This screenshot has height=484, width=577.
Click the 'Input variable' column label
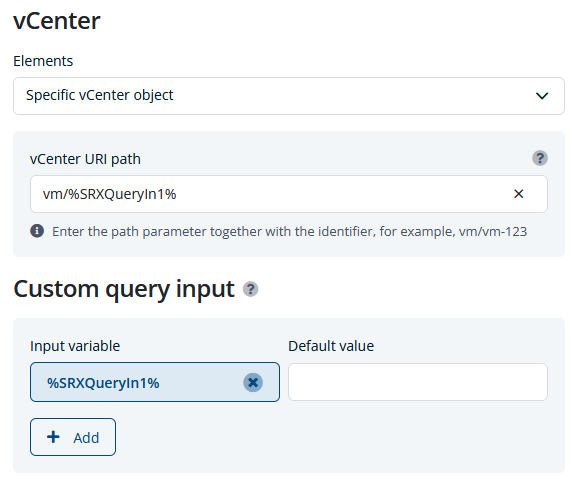point(75,346)
